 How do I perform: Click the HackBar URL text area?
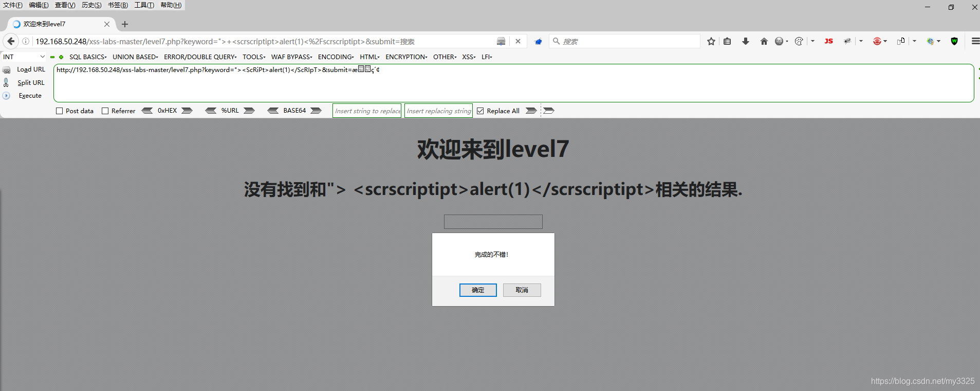pos(513,83)
